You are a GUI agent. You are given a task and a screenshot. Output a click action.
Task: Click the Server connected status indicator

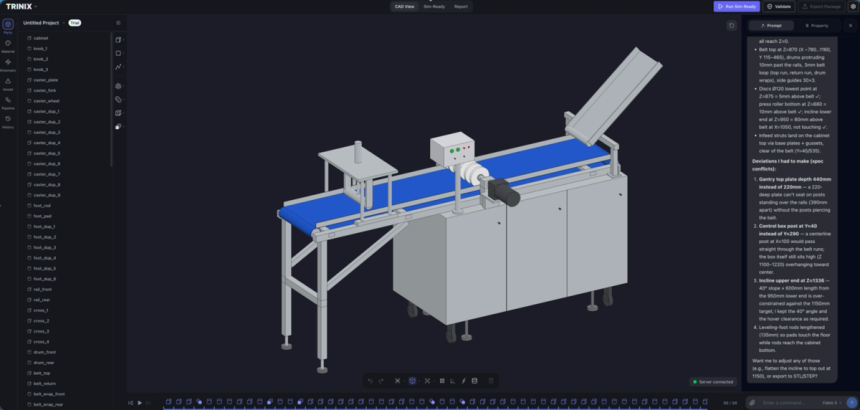(713, 382)
